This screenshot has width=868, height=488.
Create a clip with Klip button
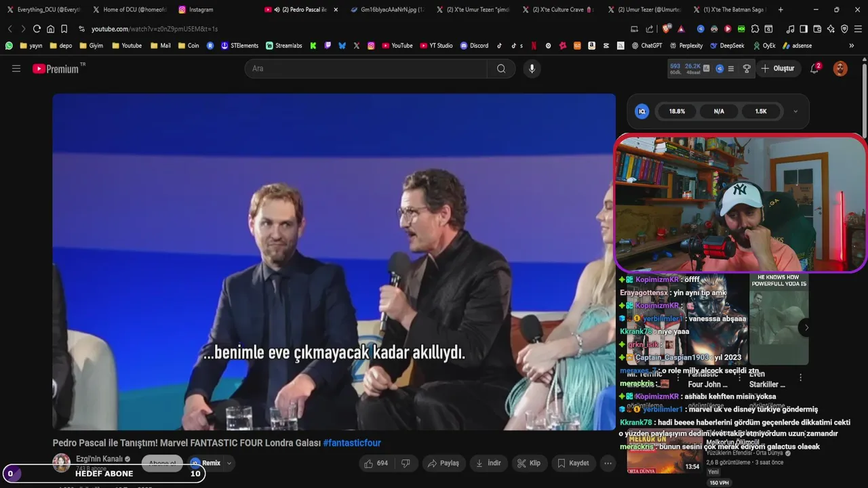click(x=528, y=463)
